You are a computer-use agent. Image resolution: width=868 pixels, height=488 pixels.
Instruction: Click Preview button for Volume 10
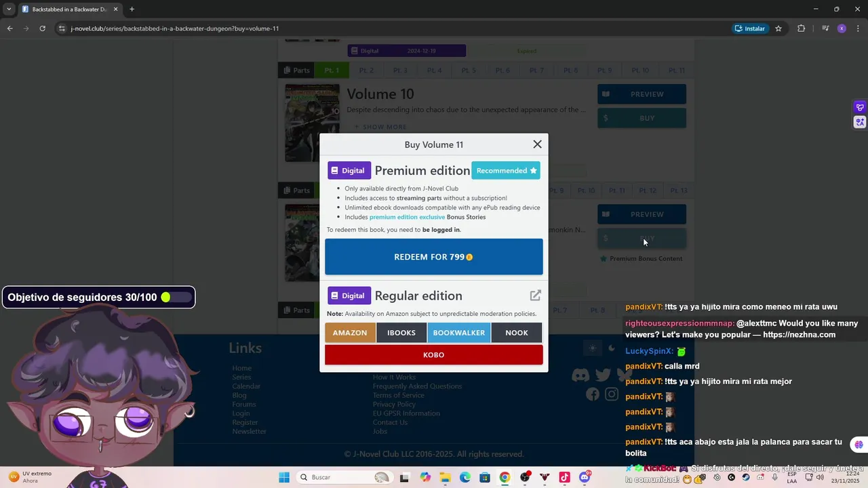tap(642, 94)
